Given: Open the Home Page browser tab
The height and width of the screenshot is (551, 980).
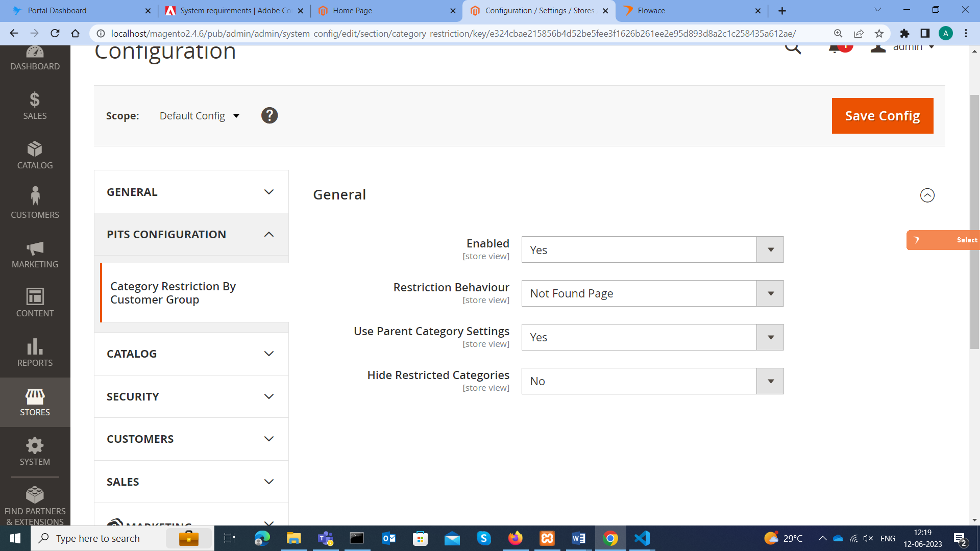Looking at the screenshot, I should point(351,10).
